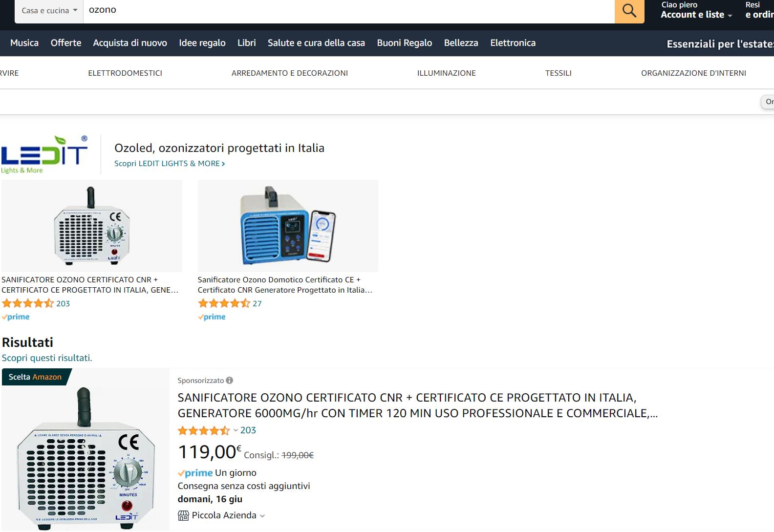Select the ILLUMINAZIONE category tab
This screenshot has width=774, height=532.
(447, 73)
